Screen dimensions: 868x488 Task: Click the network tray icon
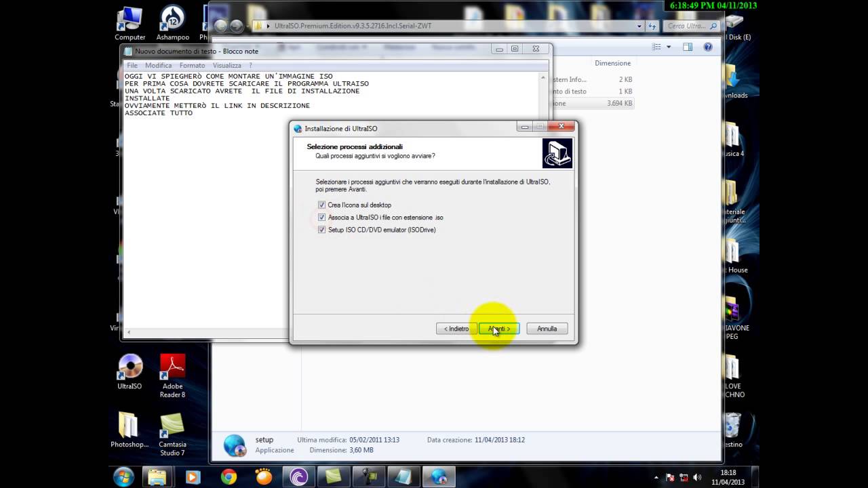coord(684,478)
